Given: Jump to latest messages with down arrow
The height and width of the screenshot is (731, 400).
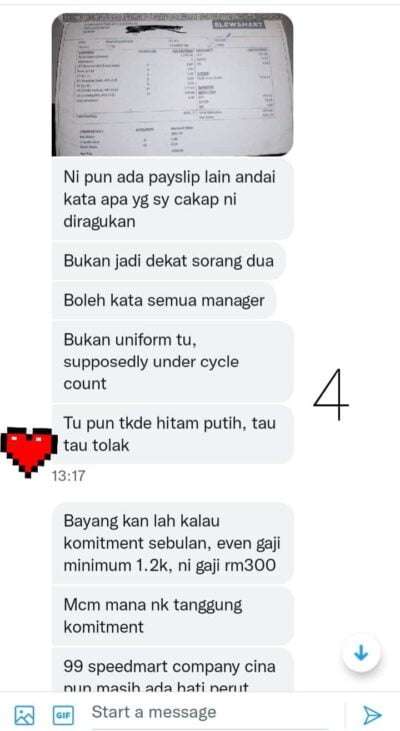Looking at the screenshot, I should [361, 653].
